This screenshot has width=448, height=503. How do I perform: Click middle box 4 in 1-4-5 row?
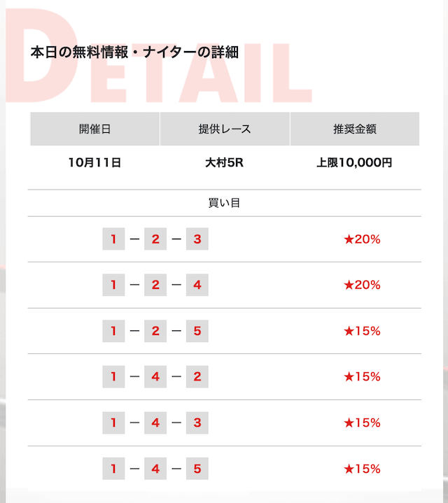coord(155,469)
